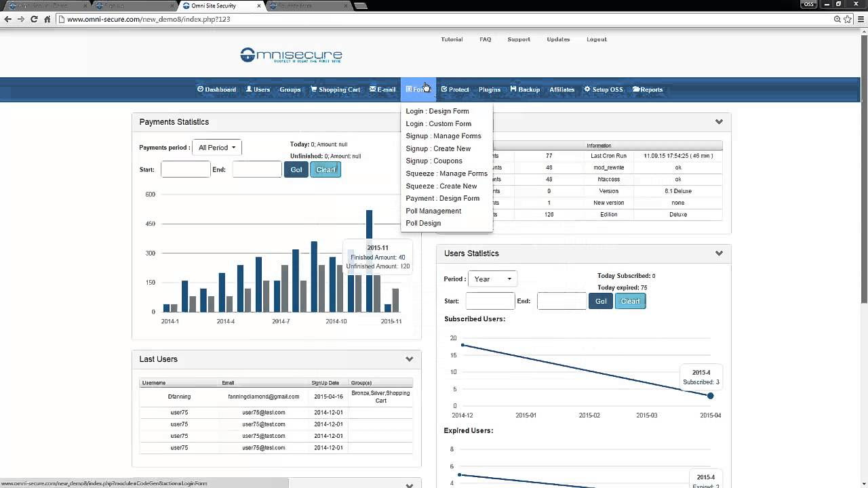Open the E-mail menu
Image resolution: width=868 pixels, height=488 pixels.
click(x=382, y=89)
